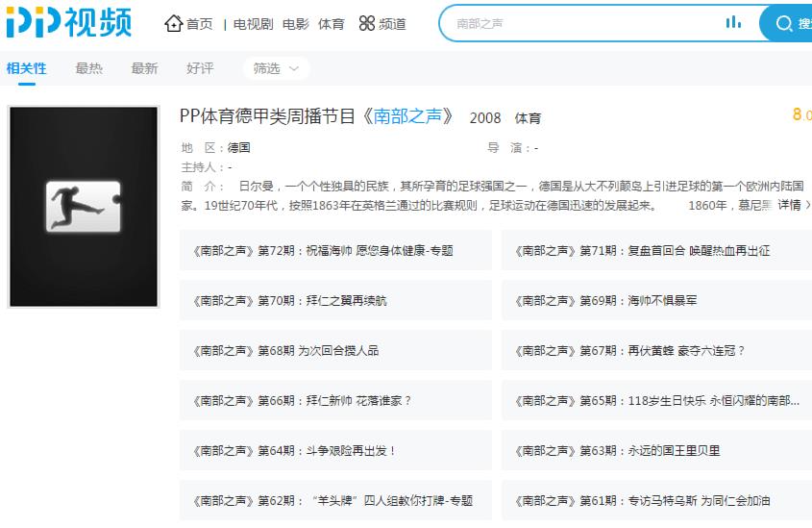Open the Bundesliga logo poster thumbnail
This screenshot has height=528, width=812.
point(84,207)
